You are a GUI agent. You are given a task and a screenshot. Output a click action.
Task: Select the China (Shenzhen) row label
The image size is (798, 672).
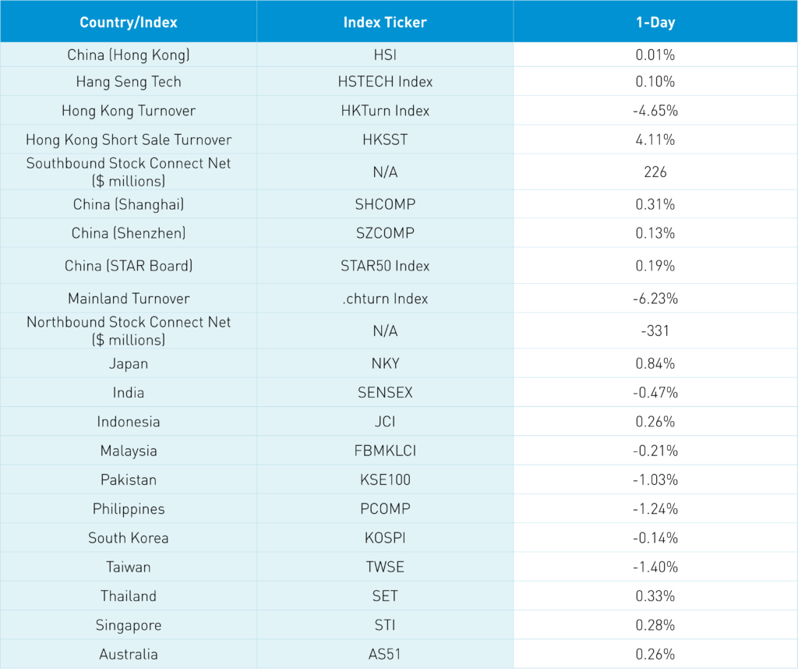129,233
